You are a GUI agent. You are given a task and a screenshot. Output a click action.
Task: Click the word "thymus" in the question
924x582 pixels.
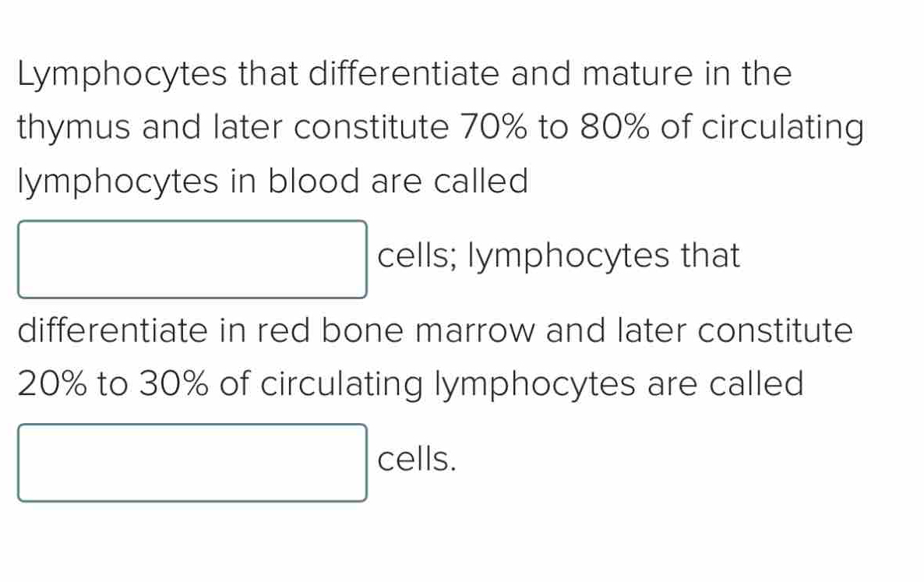tap(72, 129)
